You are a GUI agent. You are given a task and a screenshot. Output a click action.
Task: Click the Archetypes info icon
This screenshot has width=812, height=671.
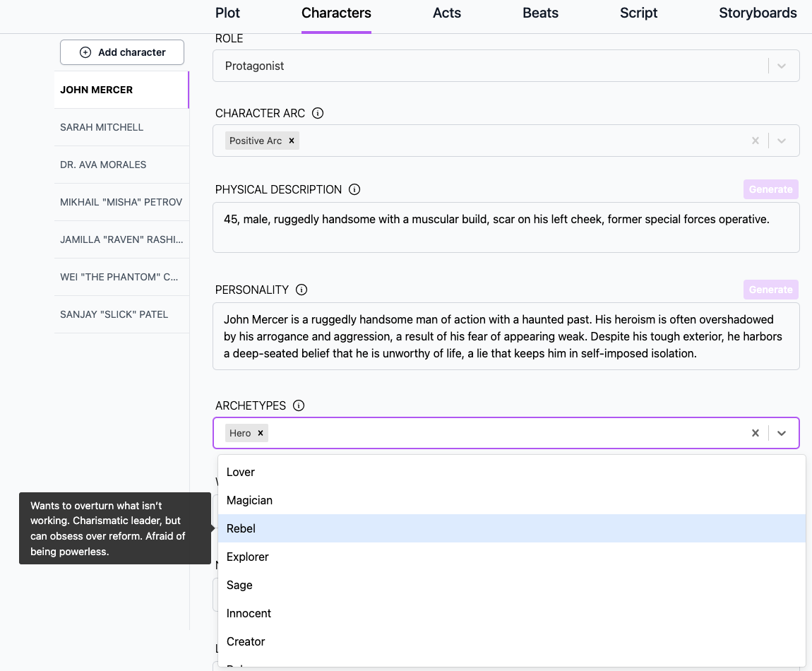point(299,405)
